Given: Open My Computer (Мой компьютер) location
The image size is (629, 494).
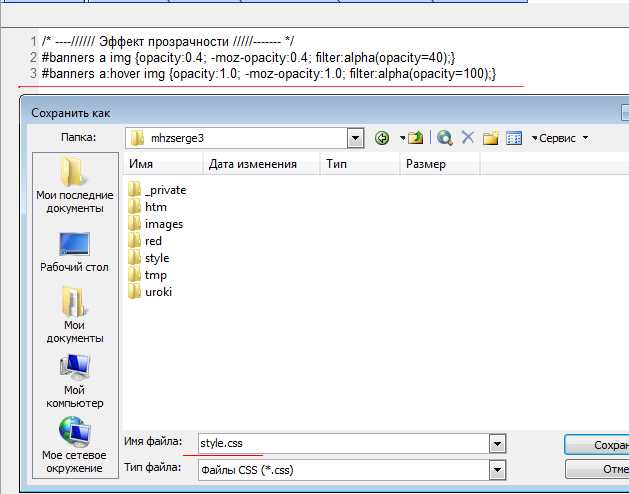Looking at the screenshot, I should point(74,381).
